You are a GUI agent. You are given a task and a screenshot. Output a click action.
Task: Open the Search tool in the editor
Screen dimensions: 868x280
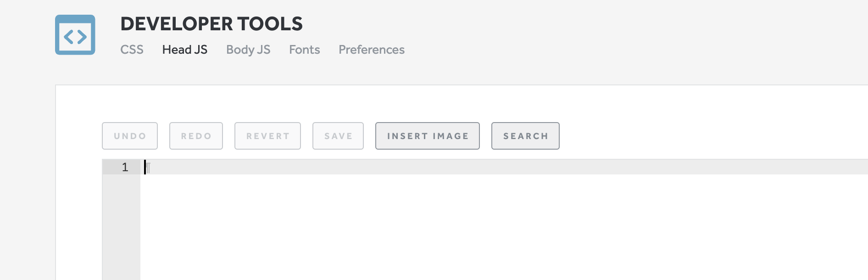pyautogui.click(x=525, y=136)
